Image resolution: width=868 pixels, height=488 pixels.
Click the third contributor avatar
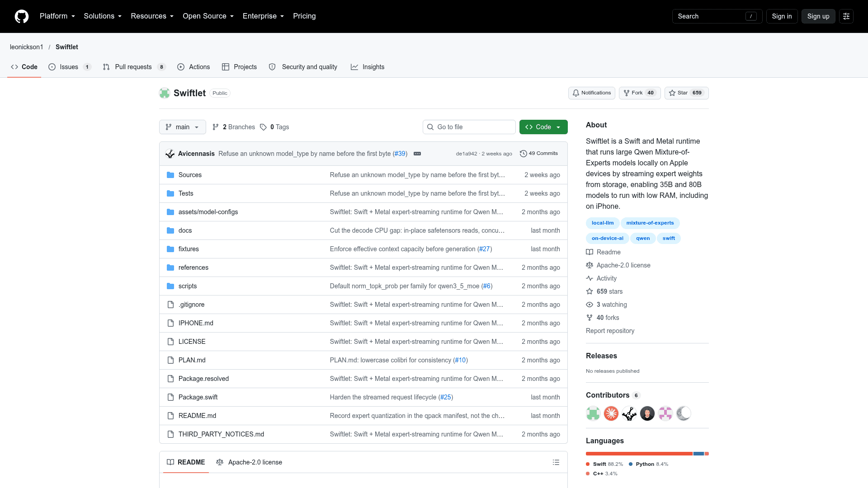629,413
